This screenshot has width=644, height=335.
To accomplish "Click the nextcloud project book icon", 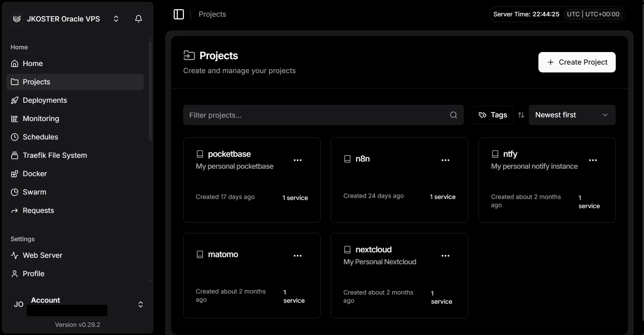I will tap(347, 250).
